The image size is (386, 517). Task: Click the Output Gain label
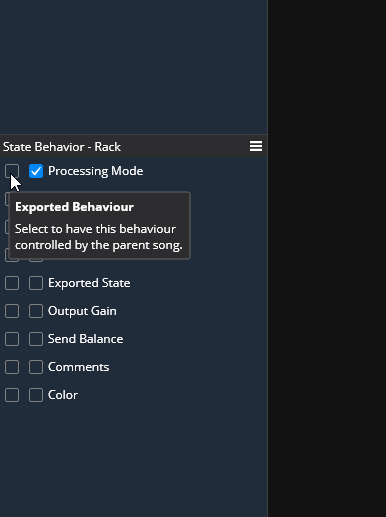click(82, 311)
